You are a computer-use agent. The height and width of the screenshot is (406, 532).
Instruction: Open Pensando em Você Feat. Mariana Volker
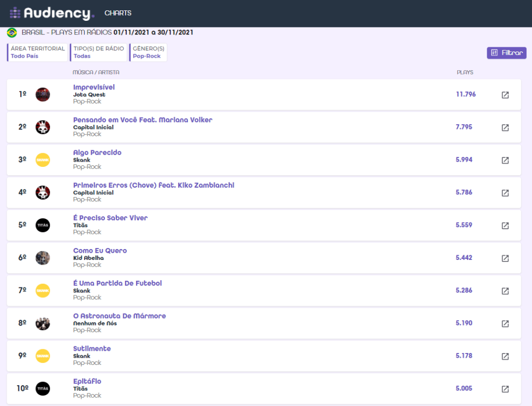[142, 120]
